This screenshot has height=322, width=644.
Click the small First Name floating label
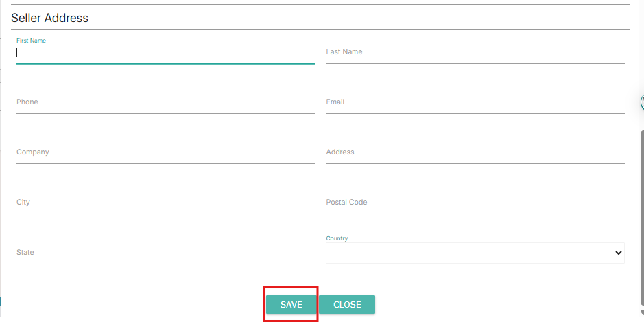(31, 41)
